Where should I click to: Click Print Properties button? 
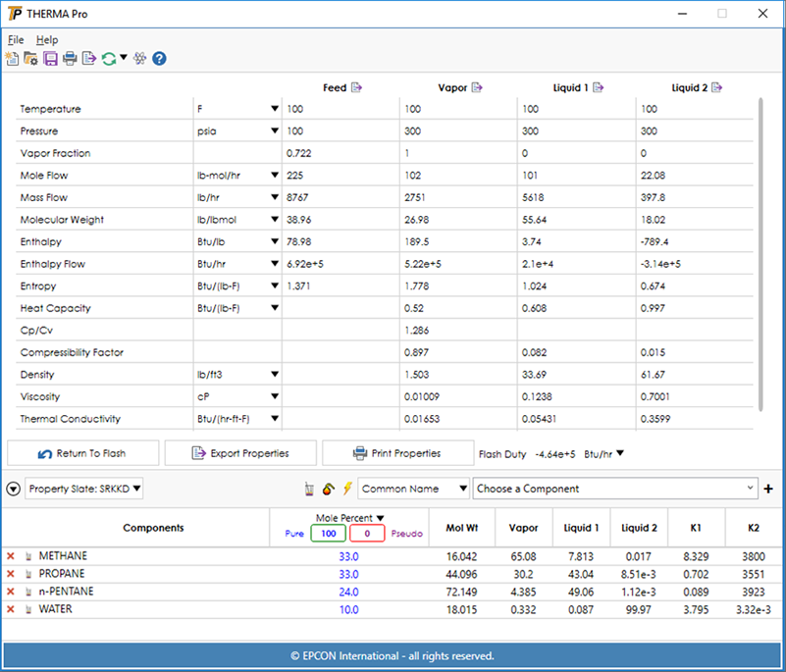pyautogui.click(x=398, y=453)
